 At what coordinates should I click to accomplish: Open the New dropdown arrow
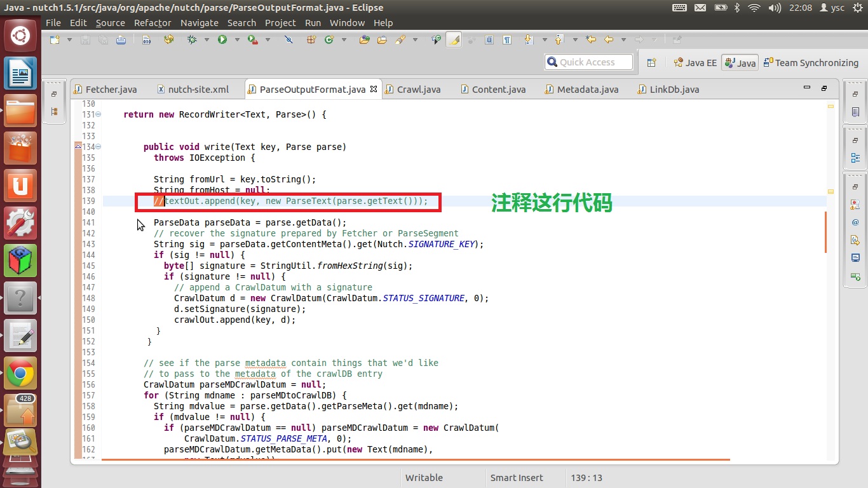69,39
